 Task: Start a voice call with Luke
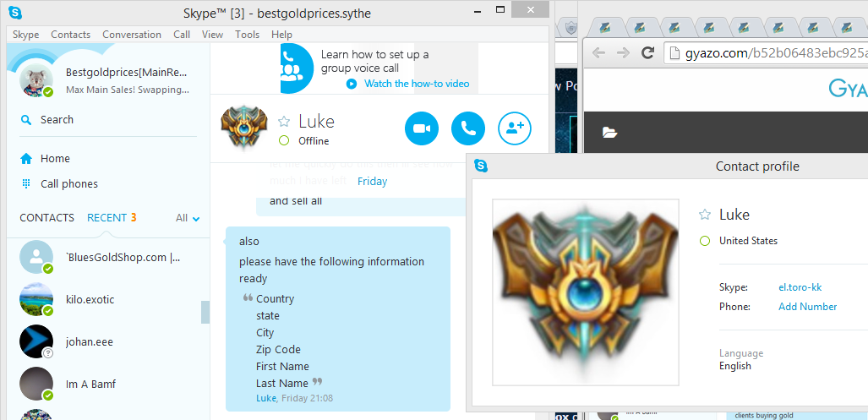468,128
